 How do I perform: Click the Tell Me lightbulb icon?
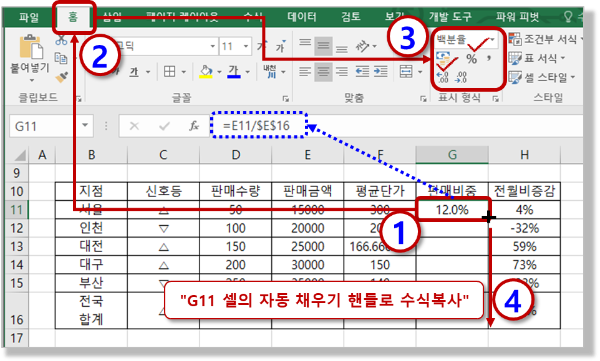(x=568, y=16)
